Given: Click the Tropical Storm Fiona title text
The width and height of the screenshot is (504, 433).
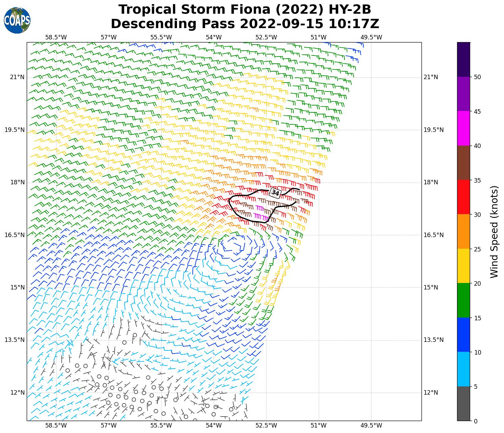Looking at the screenshot, I should coord(245,9).
